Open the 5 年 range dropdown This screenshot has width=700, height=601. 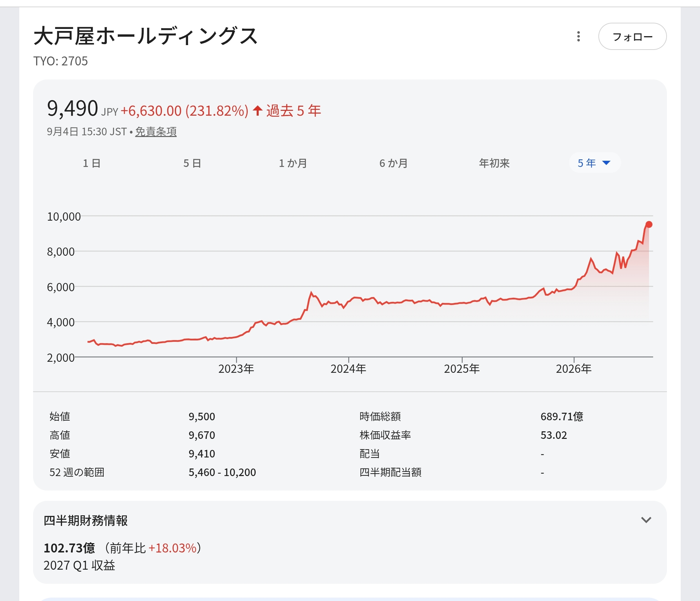[x=595, y=163]
